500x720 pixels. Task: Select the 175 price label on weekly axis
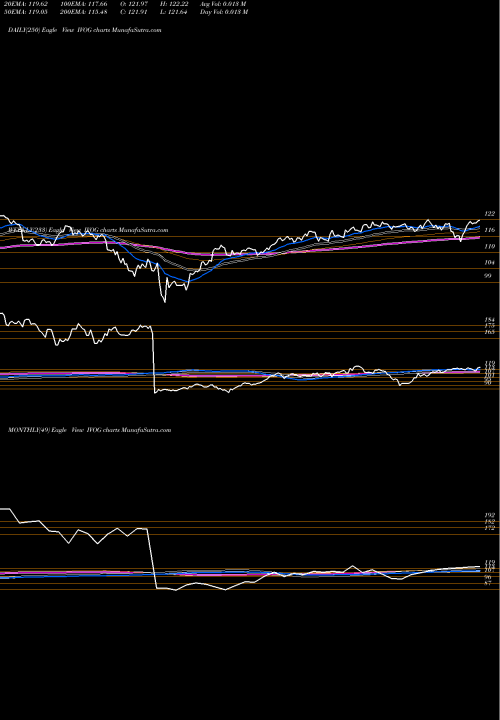(x=490, y=326)
